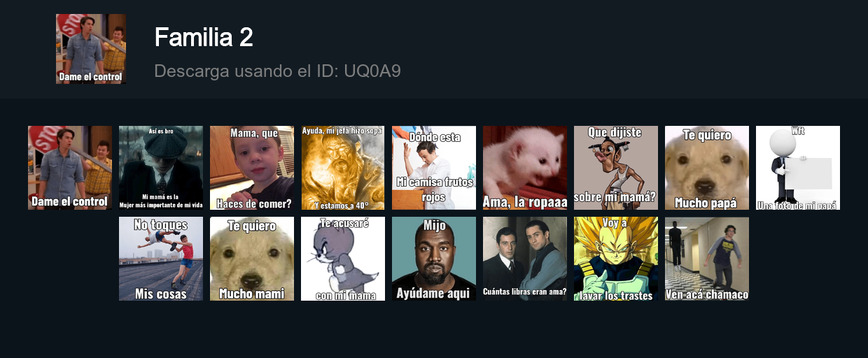Open the 'No toques mis cosas' kick sticker
Image resolution: width=868 pixels, height=358 pixels.
[x=161, y=259]
